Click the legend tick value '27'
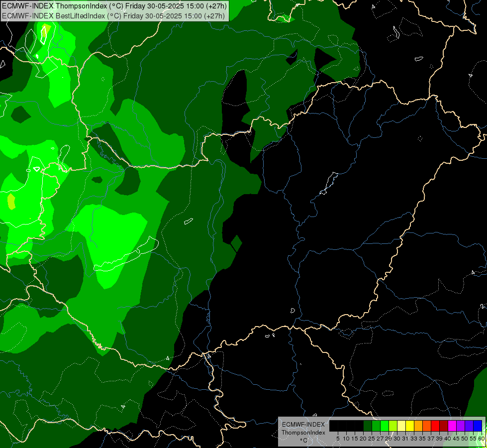 [380, 439]
